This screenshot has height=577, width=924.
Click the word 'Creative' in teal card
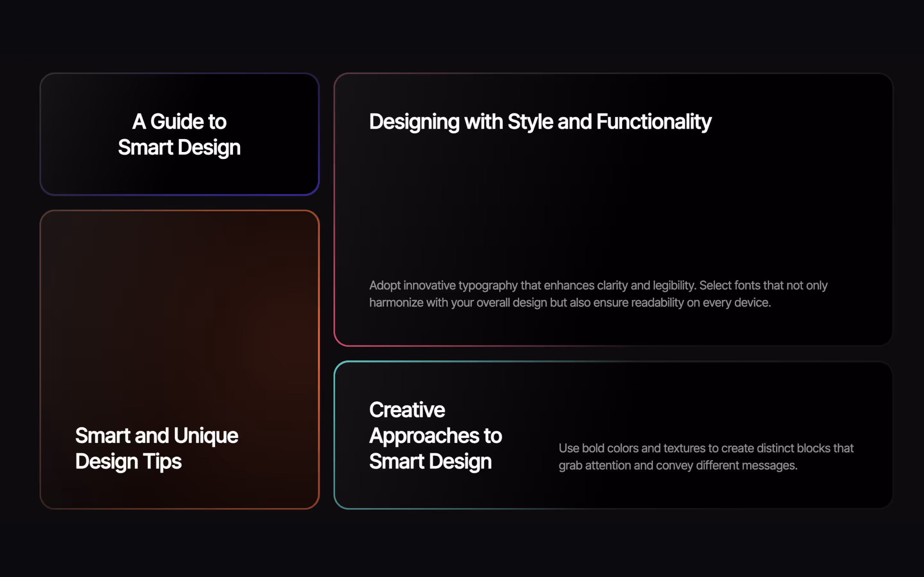coord(407,410)
